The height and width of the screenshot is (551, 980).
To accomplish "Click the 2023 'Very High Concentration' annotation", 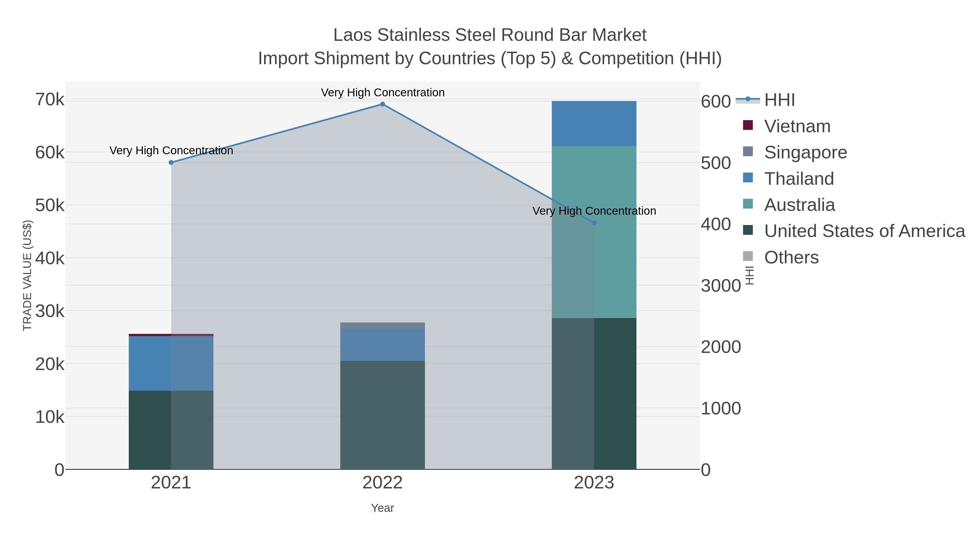I will [x=594, y=211].
